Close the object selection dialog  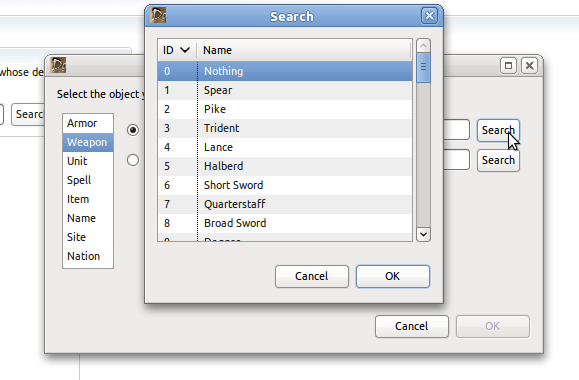tap(530, 66)
